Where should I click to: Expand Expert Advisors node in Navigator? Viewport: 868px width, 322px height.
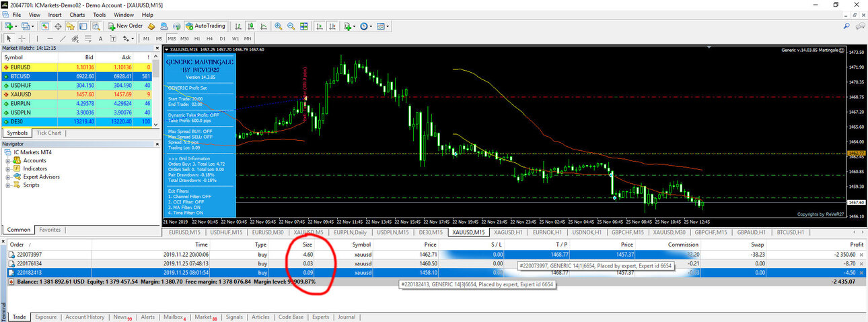pyautogui.click(x=7, y=176)
